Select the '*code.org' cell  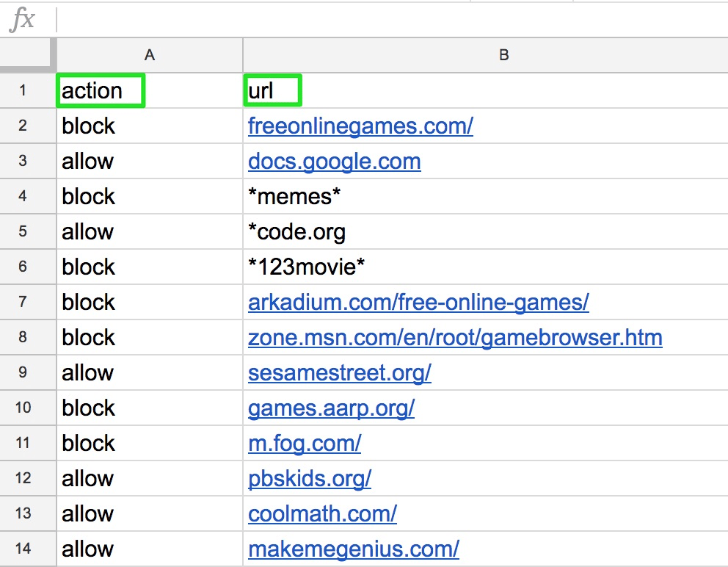486,231
